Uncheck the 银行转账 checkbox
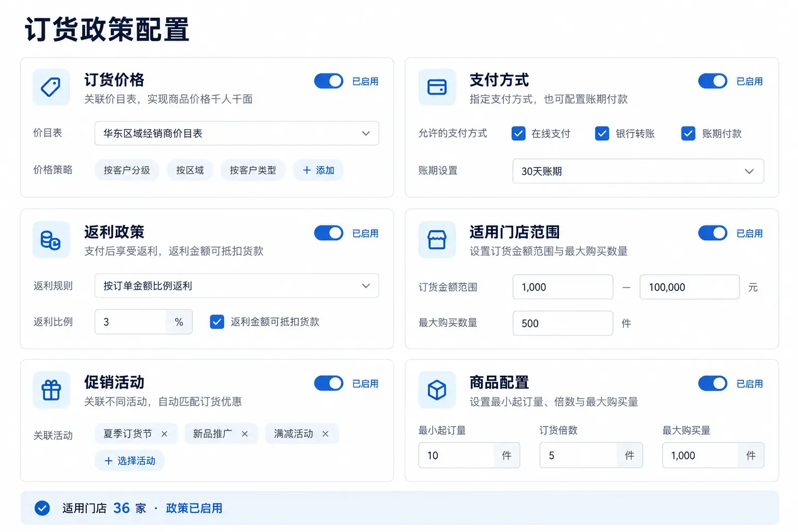The image size is (798, 532). [602, 134]
